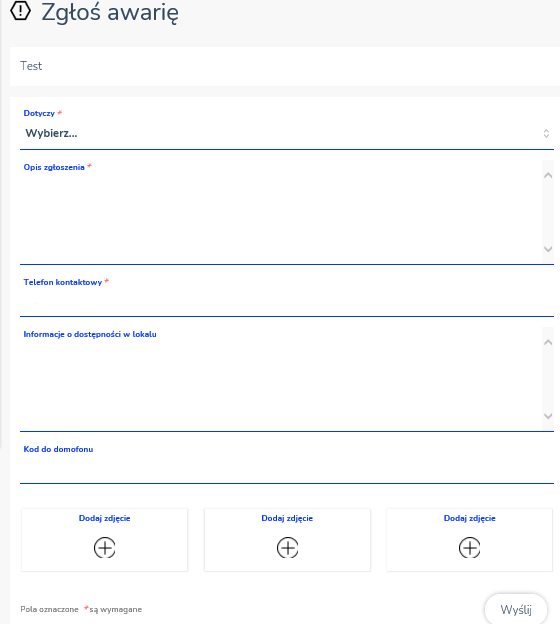Click plus icon in middle Dodaj zdjęcie box
The height and width of the screenshot is (624, 560).
pos(287,548)
